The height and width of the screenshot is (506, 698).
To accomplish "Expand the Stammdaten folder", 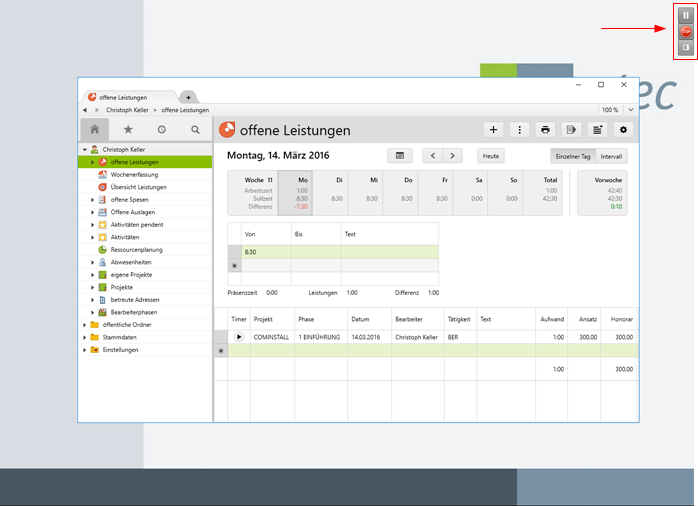I will [x=85, y=337].
